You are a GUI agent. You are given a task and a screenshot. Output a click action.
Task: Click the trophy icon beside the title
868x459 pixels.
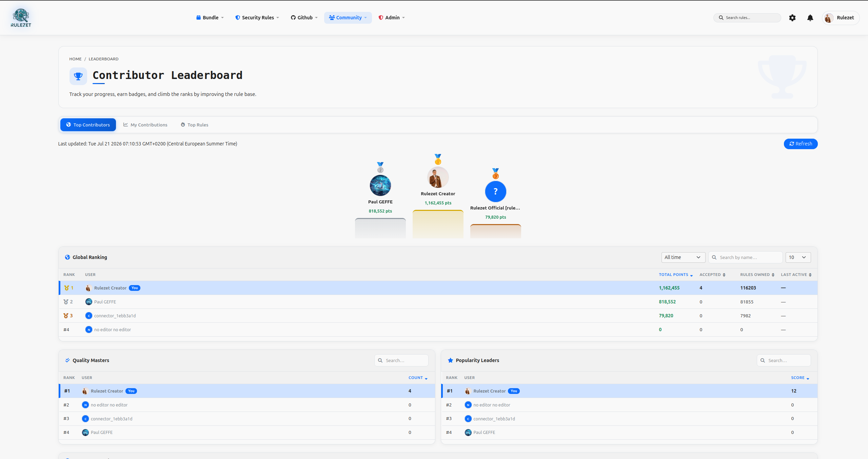[x=78, y=76]
